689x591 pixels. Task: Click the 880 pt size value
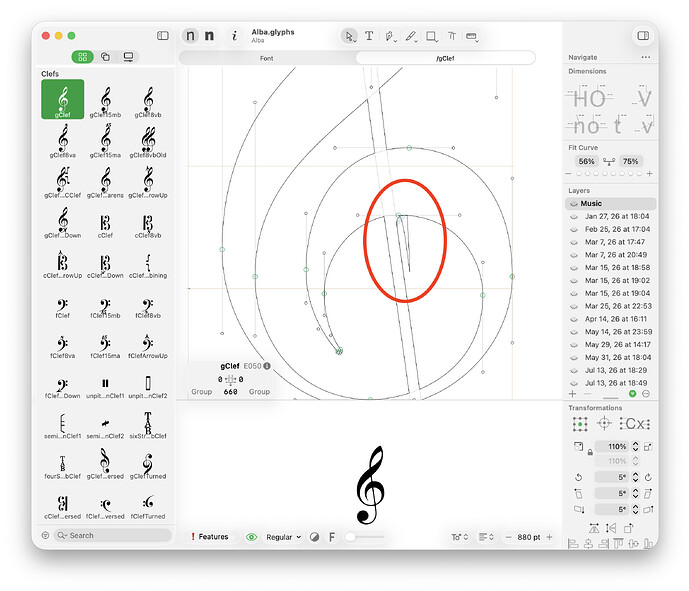pos(529,537)
